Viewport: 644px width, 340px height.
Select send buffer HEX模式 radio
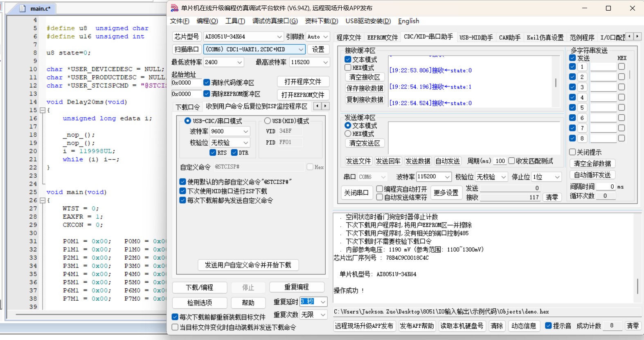pos(348,134)
